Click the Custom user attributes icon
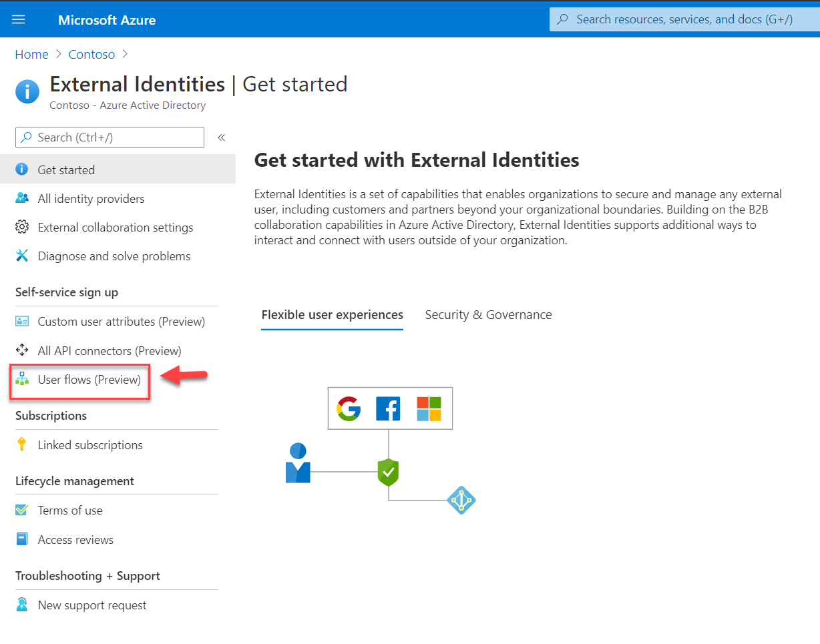820x644 pixels. coord(22,321)
